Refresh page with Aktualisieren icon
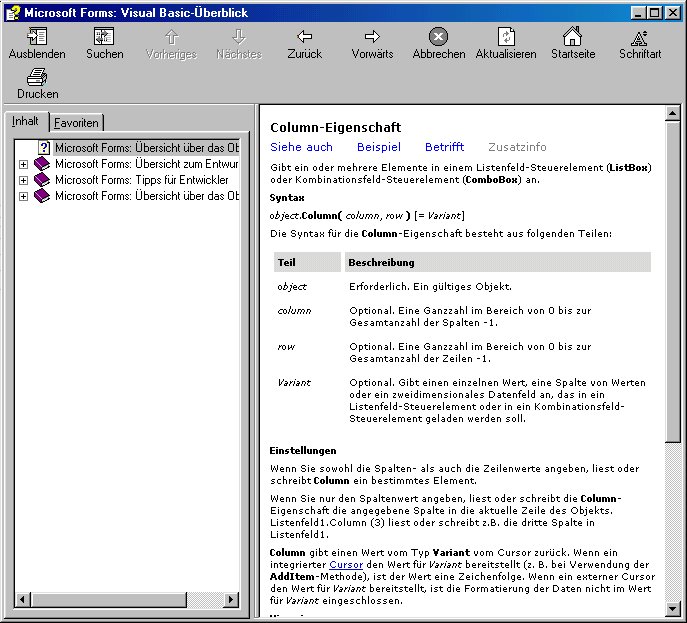The height and width of the screenshot is (623, 687). (x=506, y=37)
